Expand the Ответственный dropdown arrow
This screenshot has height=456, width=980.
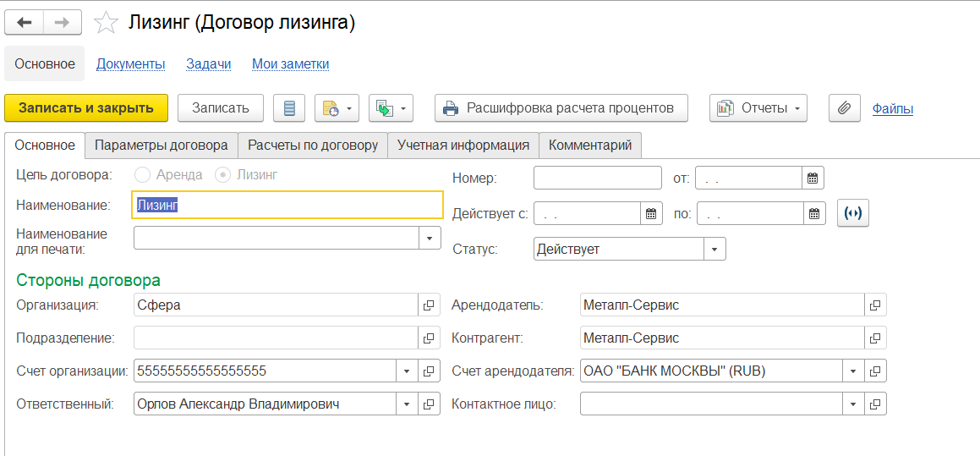coord(406,404)
